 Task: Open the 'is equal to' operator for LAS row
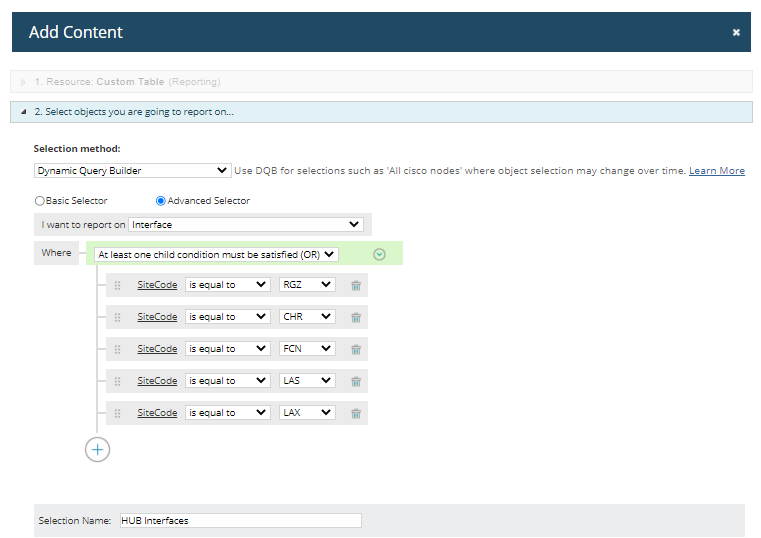228,381
